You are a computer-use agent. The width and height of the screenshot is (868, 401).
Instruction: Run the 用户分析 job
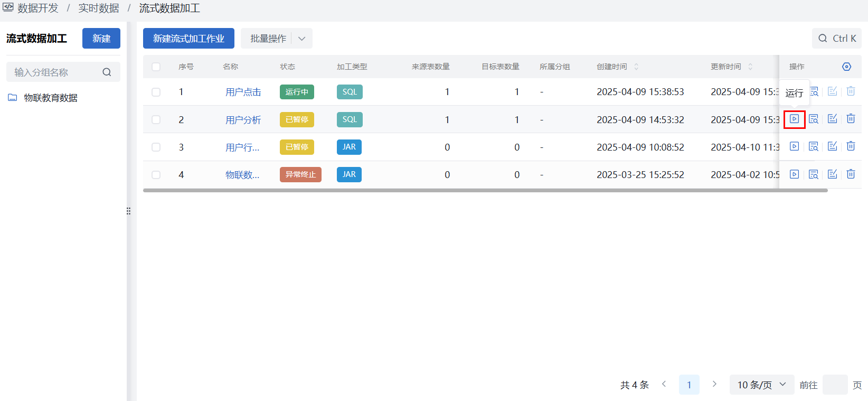coord(794,119)
